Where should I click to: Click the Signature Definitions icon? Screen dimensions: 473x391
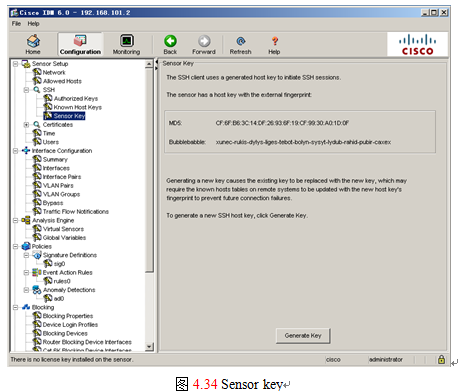(37, 255)
